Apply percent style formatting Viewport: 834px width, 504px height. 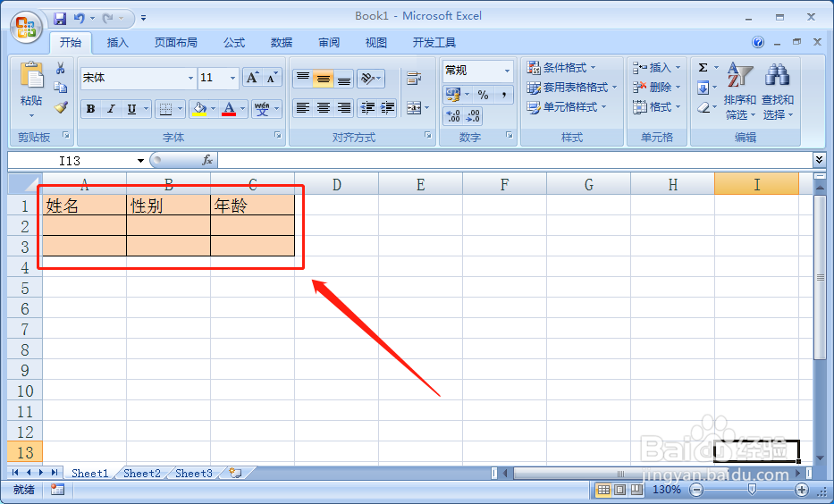pos(483,95)
